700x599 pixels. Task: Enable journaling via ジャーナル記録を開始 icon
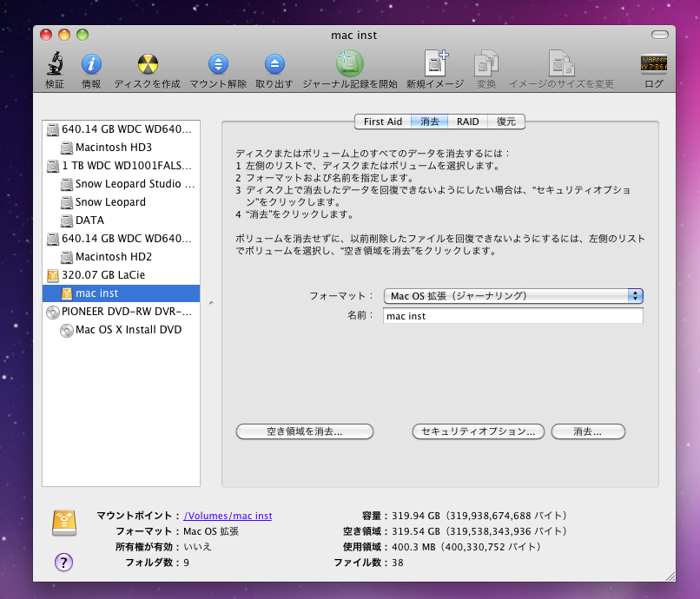[x=349, y=63]
